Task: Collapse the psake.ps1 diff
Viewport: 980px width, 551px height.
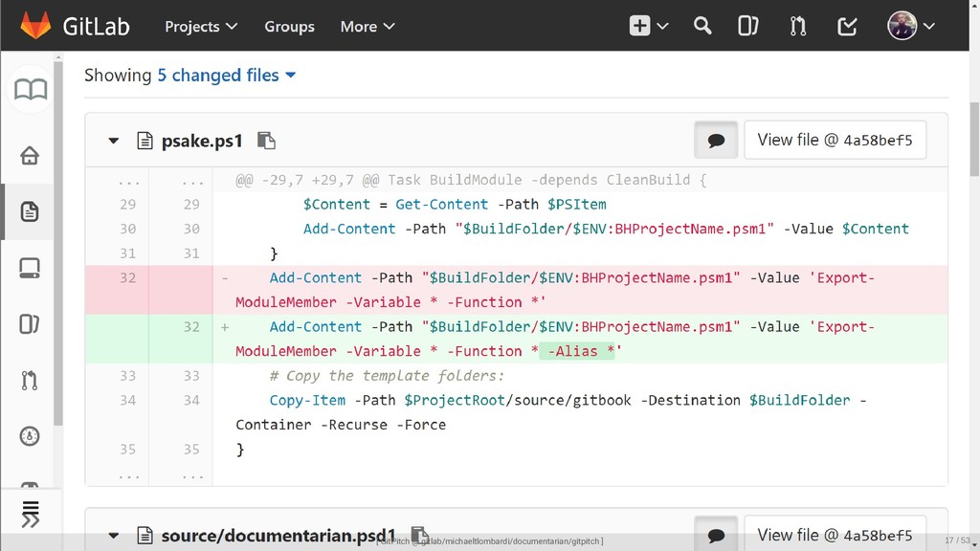Action: [113, 141]
